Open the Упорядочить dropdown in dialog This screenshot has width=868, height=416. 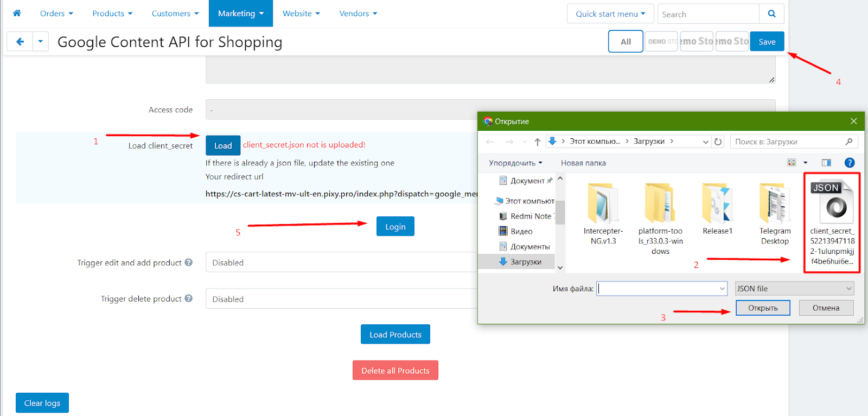click(x=515, y=163)
